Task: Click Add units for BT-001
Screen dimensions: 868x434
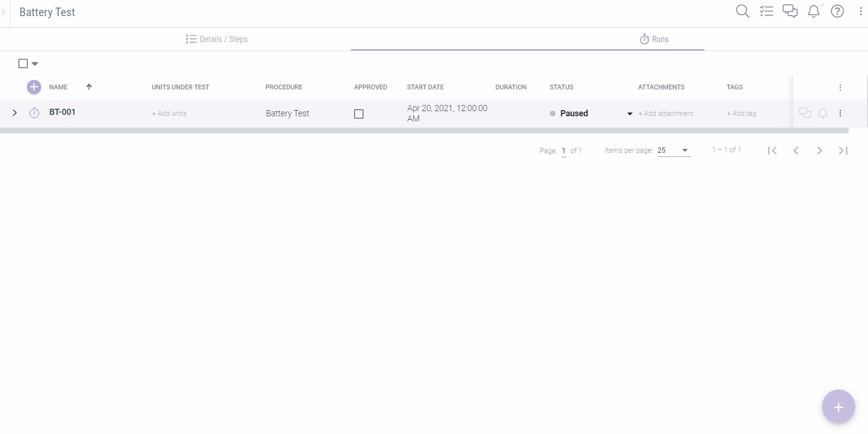Action: pyautogui.click(x=169, y=113)
